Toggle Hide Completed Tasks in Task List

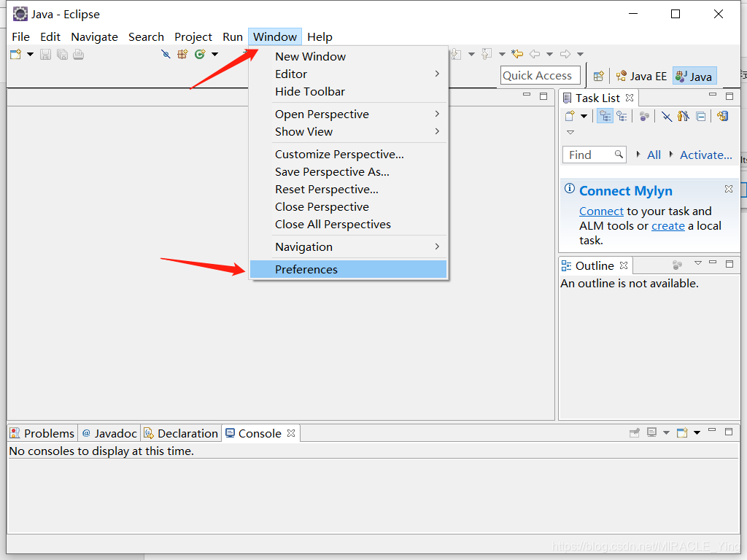[x=667, y=116]
